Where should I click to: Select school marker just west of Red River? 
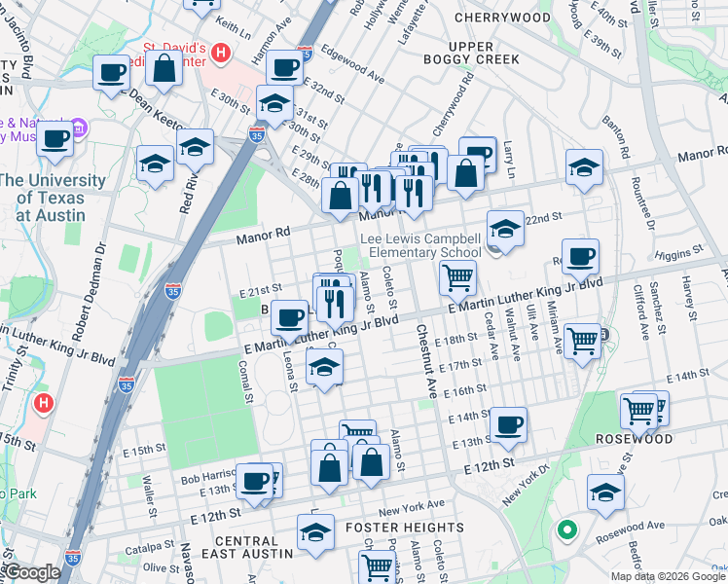[x=155, y=164]
